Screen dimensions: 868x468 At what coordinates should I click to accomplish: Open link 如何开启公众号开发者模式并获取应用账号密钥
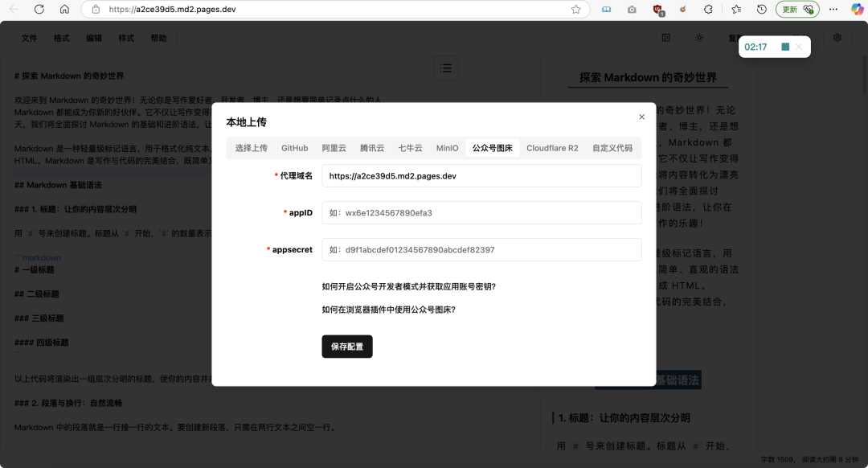click(x=409, y=286)
